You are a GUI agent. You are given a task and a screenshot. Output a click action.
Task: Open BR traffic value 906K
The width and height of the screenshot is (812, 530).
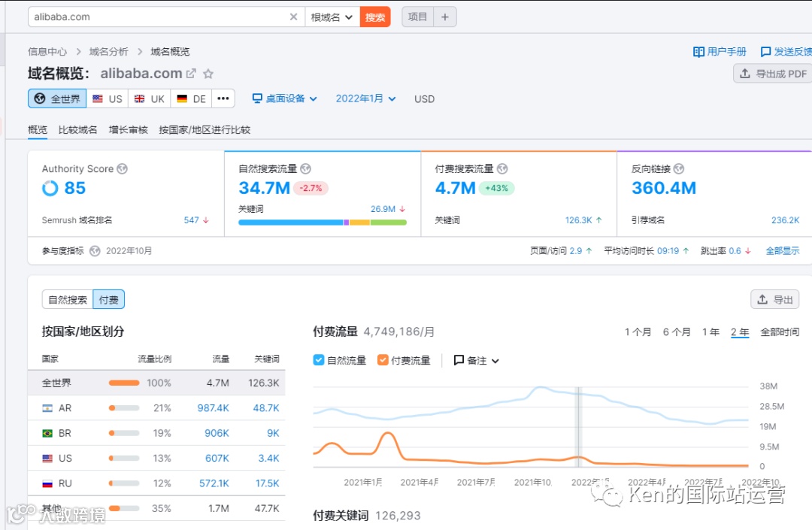[x=217, y=433]
